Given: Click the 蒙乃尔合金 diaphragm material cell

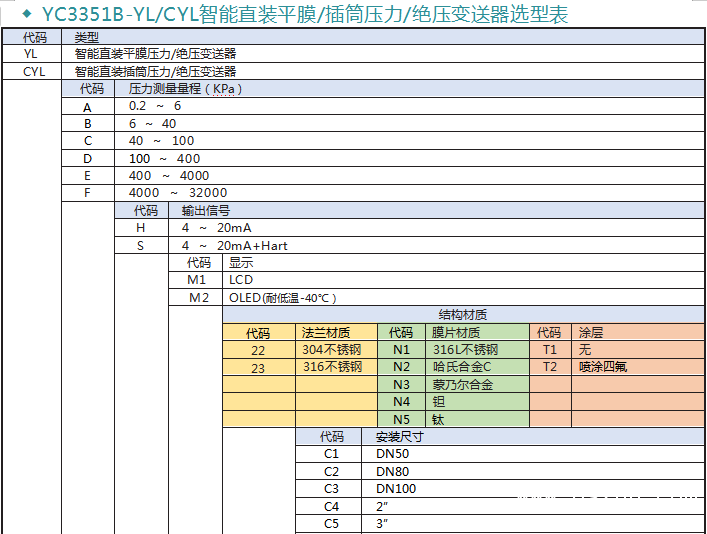Looking at the screenshot, I should click(x=462, y=385).
